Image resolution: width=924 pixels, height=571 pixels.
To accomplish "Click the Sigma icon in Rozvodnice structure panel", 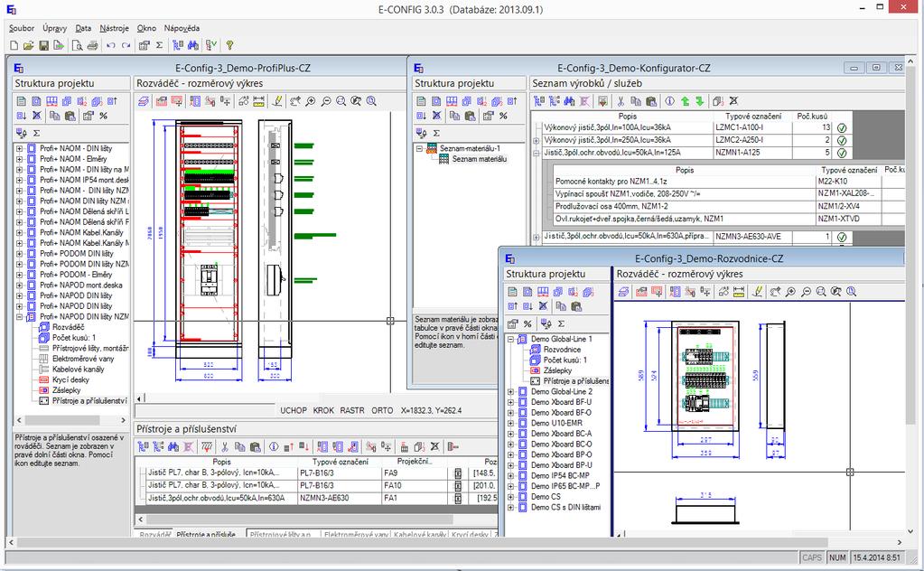I will point(561,323).
